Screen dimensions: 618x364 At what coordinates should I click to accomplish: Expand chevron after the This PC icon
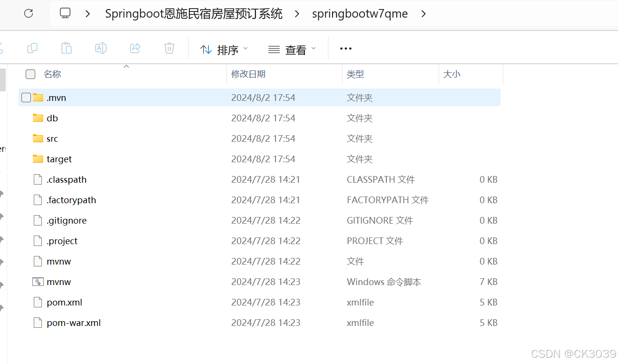click(88, 14)
